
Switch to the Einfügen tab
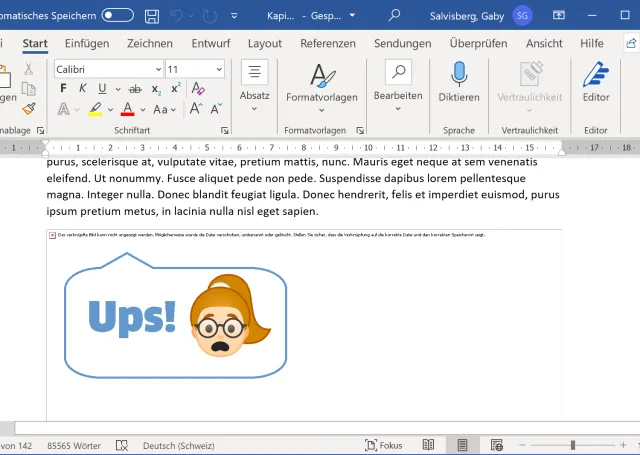[x=87, y=43]
